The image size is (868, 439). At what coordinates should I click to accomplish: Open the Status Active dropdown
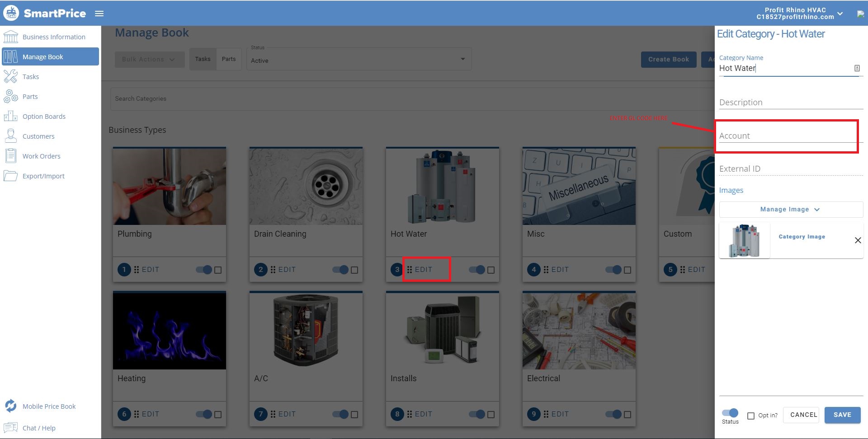[x=359, y=60]
